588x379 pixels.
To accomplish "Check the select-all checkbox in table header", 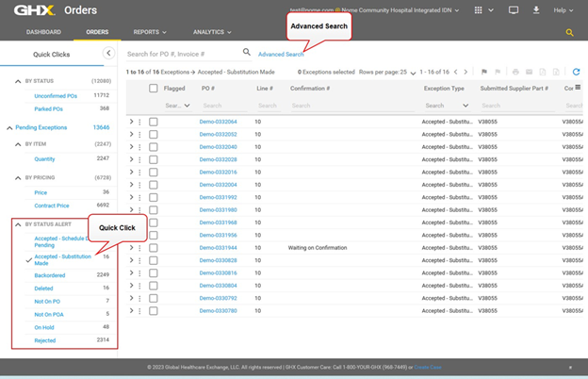I will pyautogui.click(x=154, y=89).
